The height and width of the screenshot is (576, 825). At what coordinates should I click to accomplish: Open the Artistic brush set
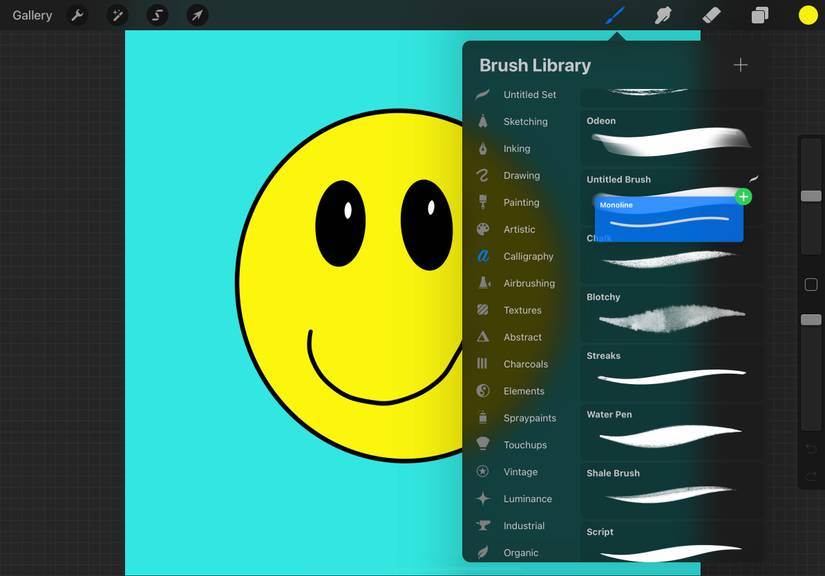516,229
